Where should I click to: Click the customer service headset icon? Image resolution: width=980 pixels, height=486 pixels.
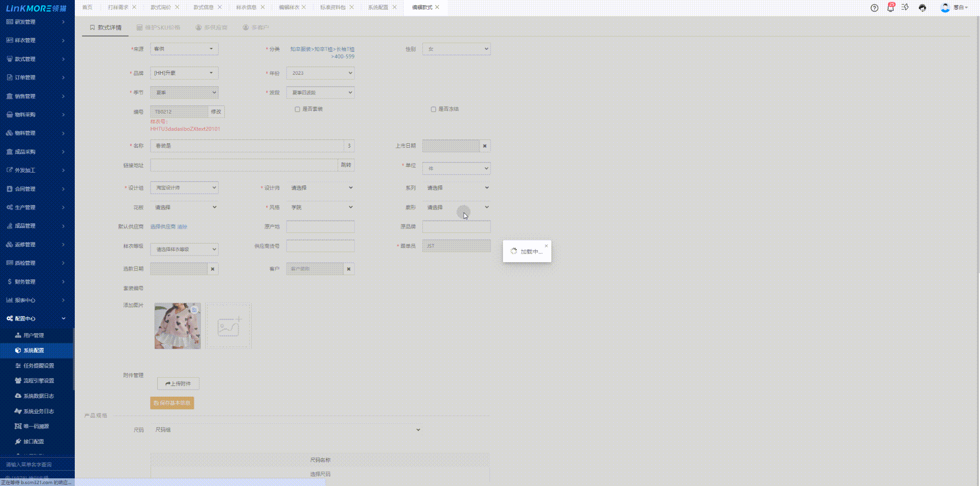coord(922,8)
